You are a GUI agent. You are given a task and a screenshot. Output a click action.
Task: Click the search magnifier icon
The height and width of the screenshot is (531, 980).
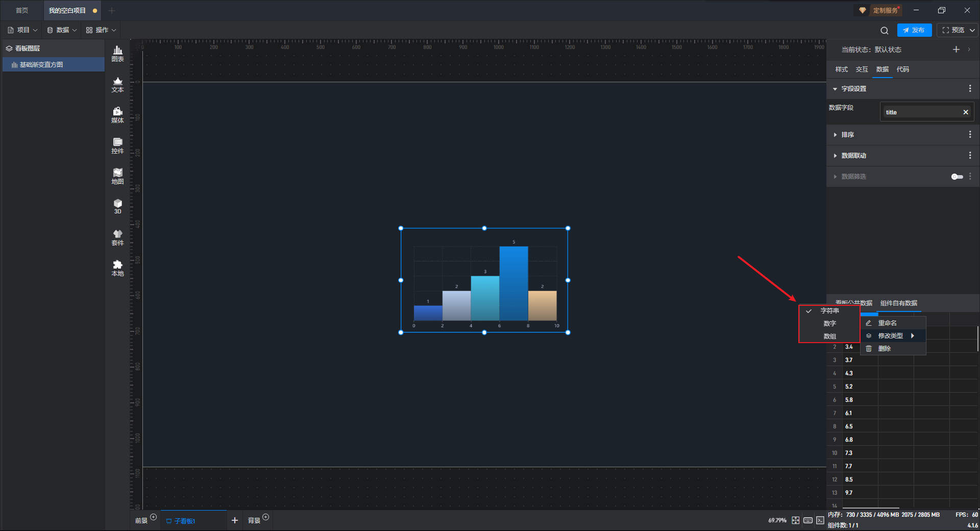(885, 30)
